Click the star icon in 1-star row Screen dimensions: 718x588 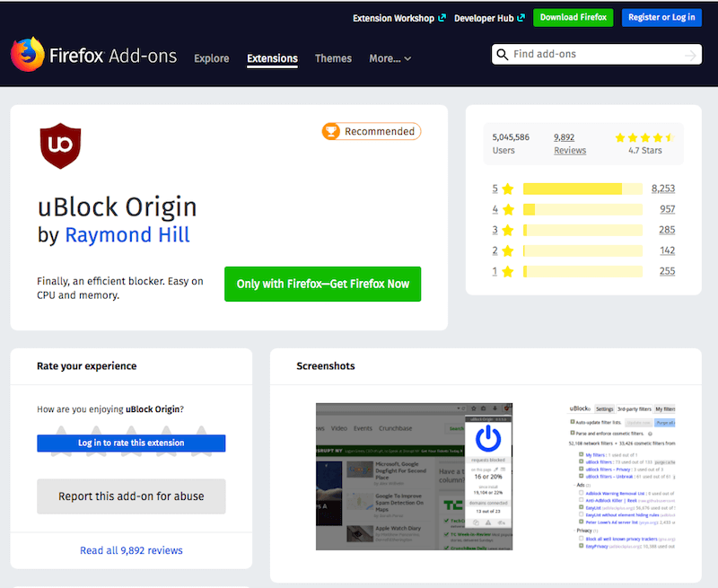[x=508, y=272]
